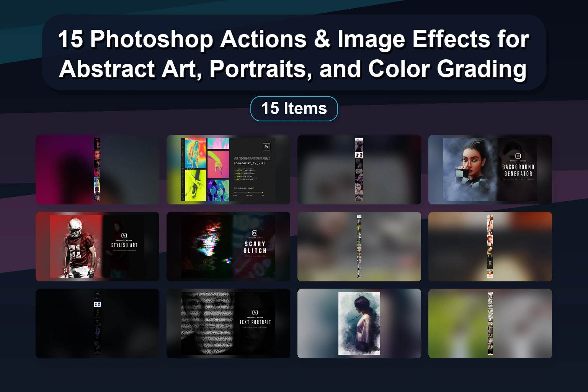
Task: Click the 'STYLISH ART' label
Action: (124, 245)
